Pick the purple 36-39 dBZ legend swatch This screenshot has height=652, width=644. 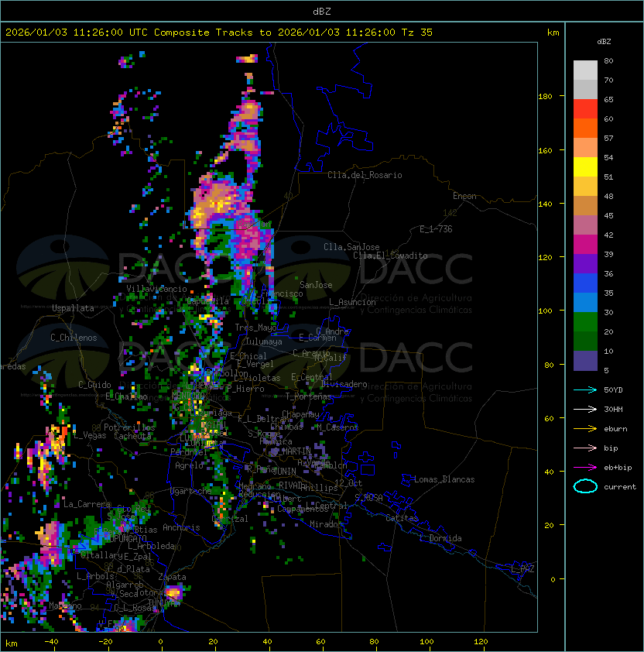585,263
